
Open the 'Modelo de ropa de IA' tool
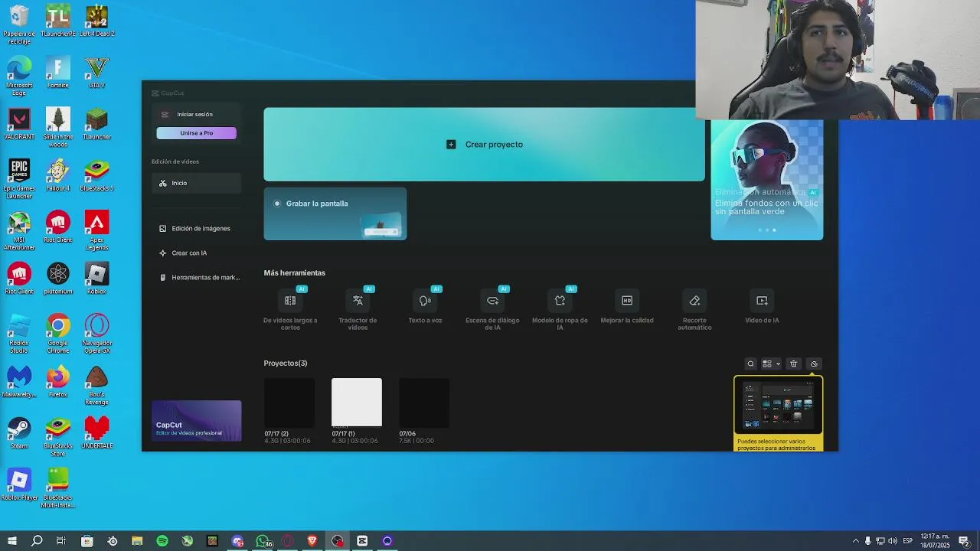pyautogui.click(x=560, y=310)
